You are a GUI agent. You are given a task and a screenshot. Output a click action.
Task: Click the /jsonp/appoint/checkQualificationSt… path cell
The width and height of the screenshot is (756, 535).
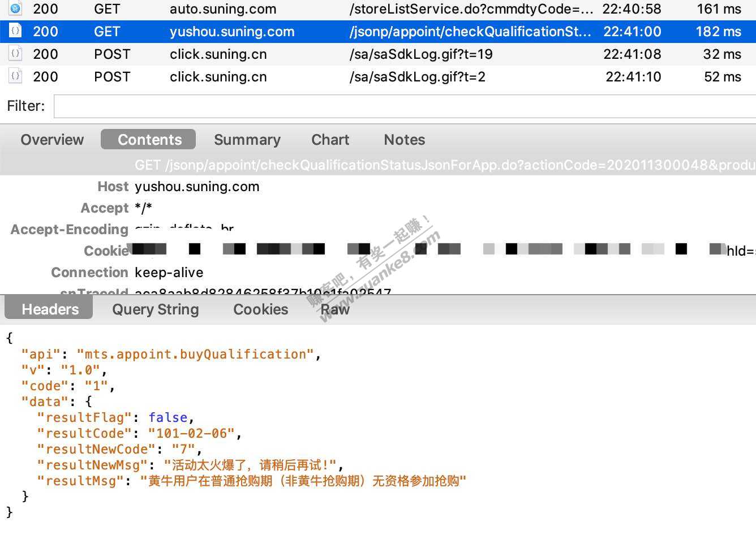pyautogui.click(x=470, y=32)
